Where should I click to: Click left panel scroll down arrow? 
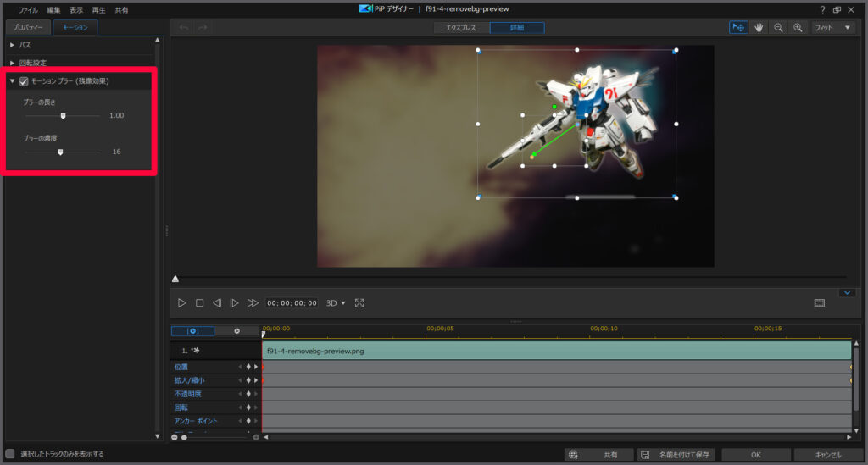click(157, 436)
